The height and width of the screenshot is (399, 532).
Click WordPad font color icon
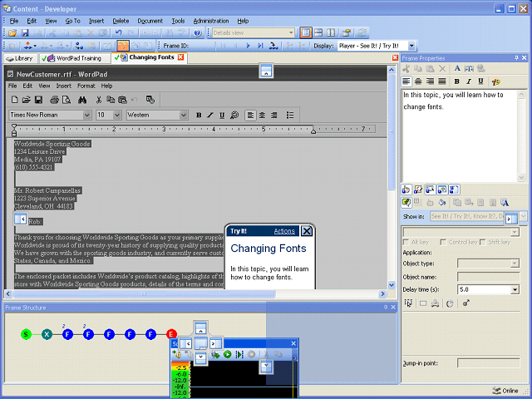tap(234, 116)
